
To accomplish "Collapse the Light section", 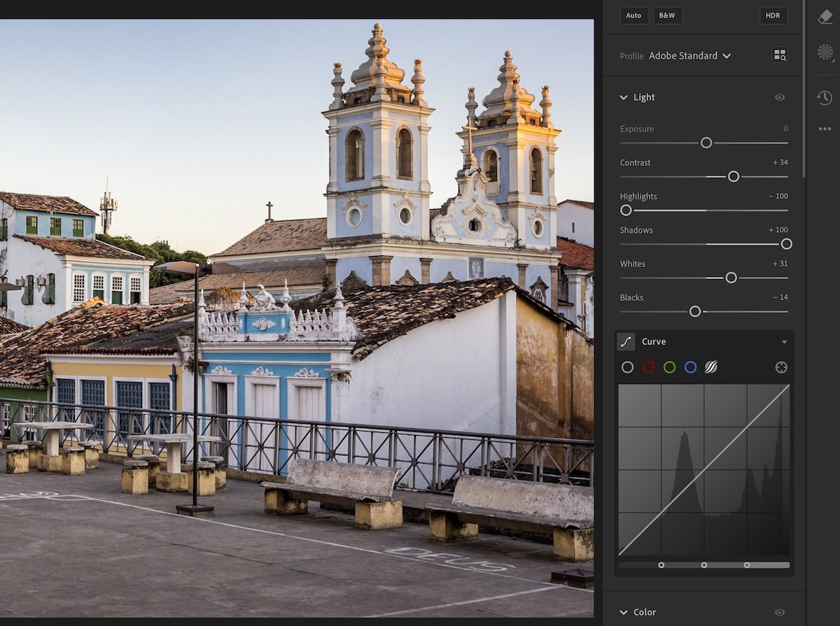I will (623, 97).
